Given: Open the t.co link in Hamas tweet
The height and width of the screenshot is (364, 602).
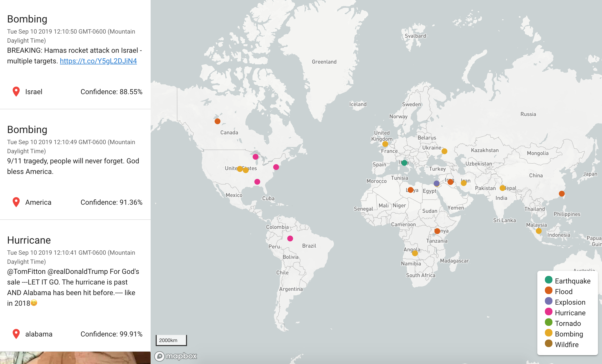Looking at the screenshot, I should point(98,61).
